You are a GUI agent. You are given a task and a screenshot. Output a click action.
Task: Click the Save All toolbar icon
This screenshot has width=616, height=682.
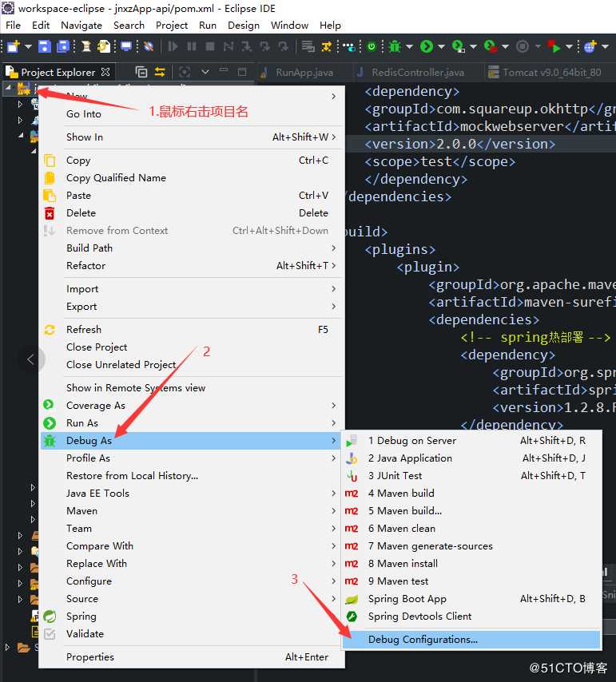pos(63,46)
